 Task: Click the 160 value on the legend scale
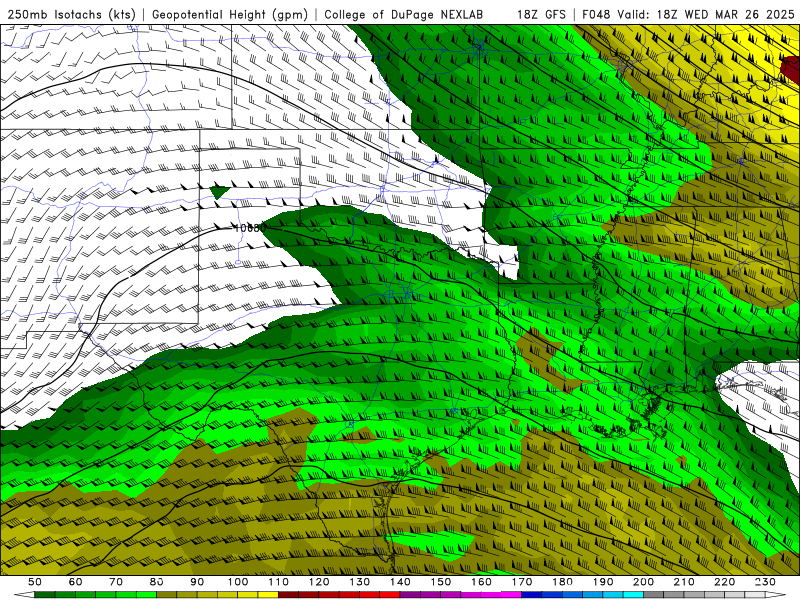click(481, 582)
